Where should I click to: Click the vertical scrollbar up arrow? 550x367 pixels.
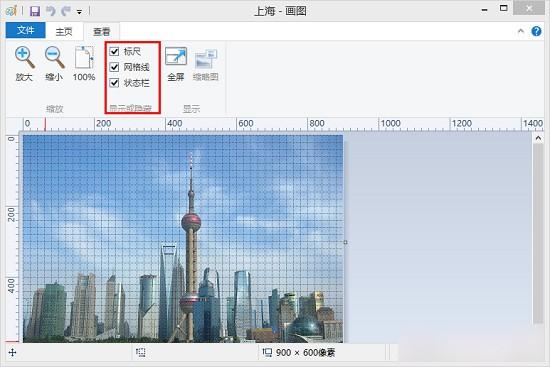pos(538,138)
